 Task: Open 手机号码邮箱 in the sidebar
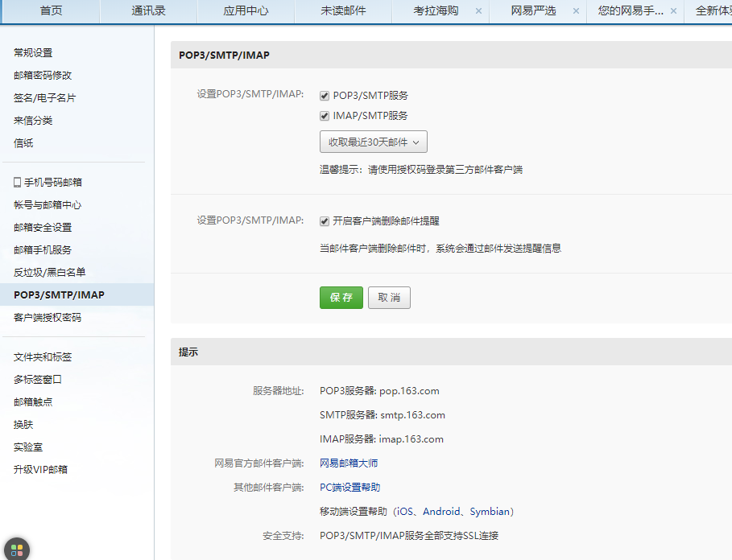(x=53, y=183)
